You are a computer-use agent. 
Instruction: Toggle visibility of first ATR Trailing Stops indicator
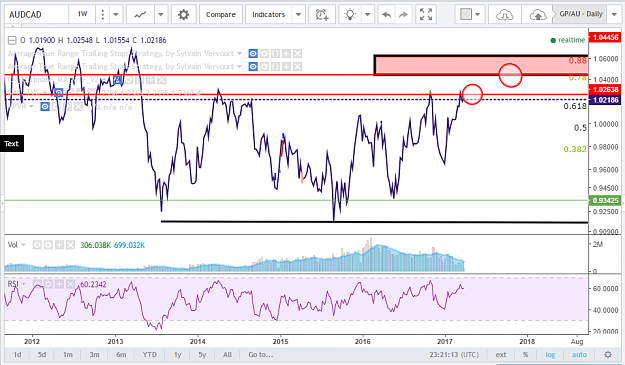coord(253,53)
